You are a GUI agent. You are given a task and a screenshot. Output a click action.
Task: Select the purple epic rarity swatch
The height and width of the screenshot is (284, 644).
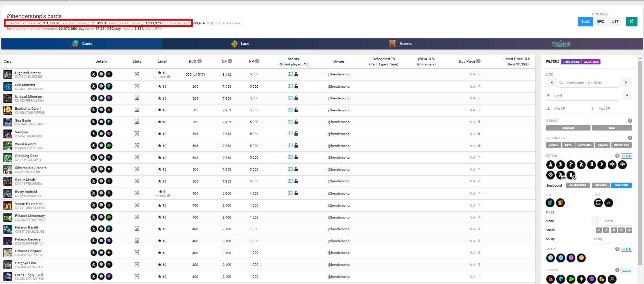pyautogui.click(x=571, y=258)
